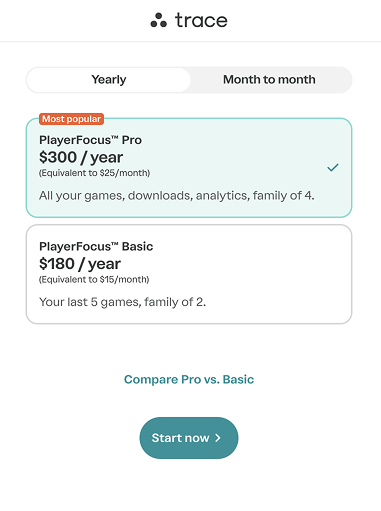This screenshot has height=511, width=381.
Task: Click the teal checkmark on the Pro plan
Action: point(333,167)
